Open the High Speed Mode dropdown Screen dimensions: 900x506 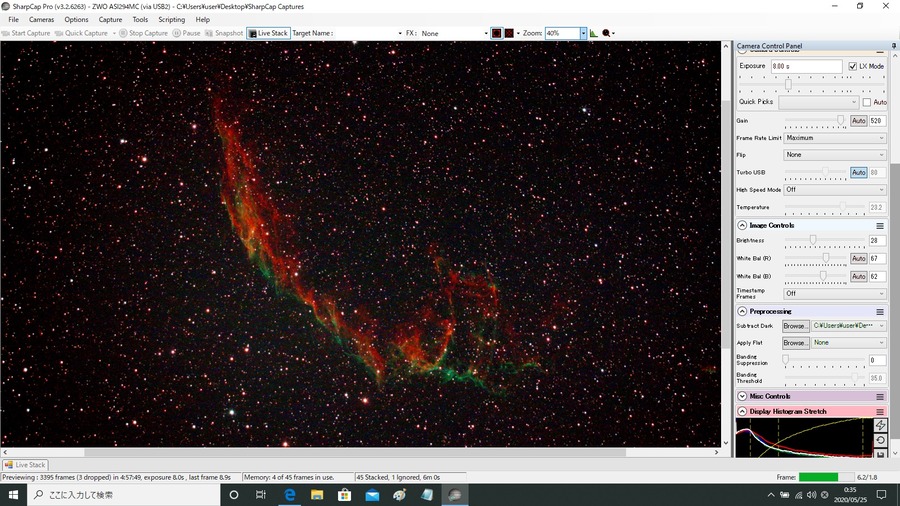click(x=835, y=190)
